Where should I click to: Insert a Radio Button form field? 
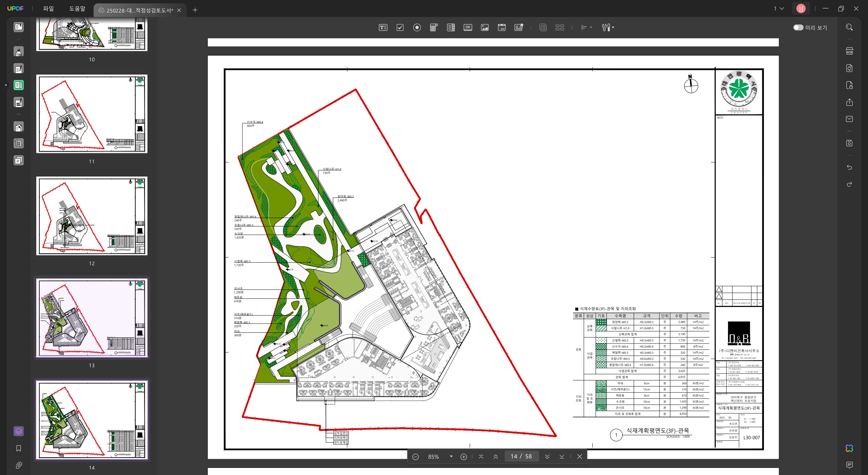(417, 27)
